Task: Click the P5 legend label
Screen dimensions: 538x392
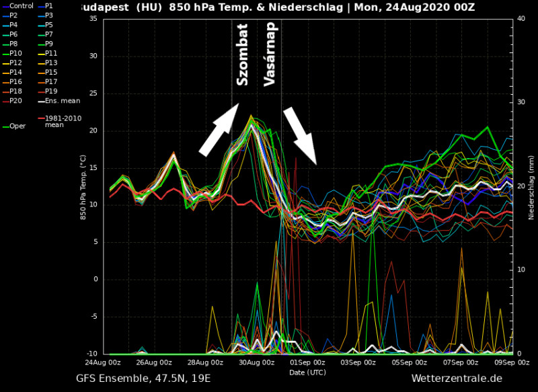Action: click(x=48, y=25)
